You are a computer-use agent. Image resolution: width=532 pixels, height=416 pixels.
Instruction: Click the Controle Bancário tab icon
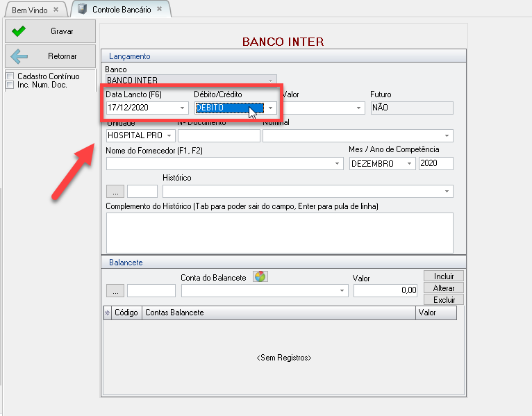83,9
